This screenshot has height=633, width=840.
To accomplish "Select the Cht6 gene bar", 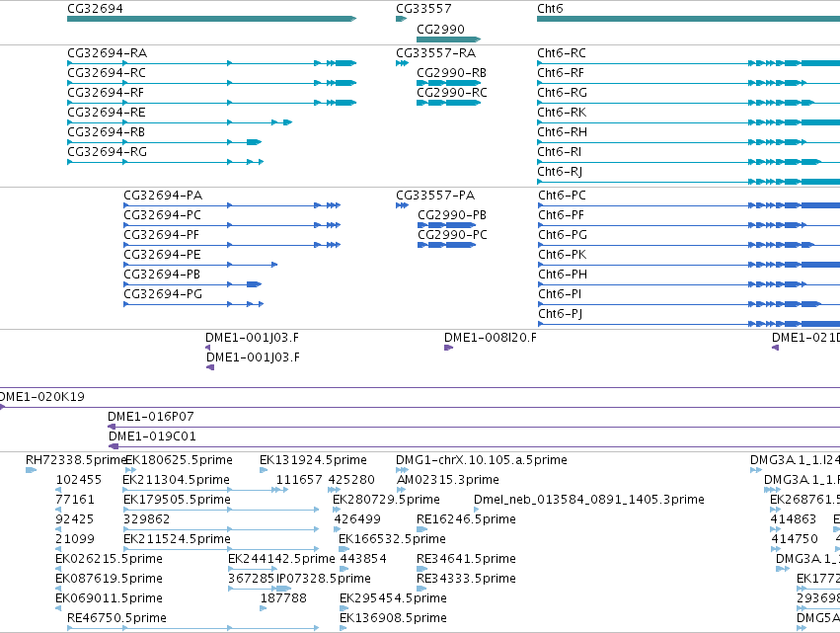I will 688,19.
